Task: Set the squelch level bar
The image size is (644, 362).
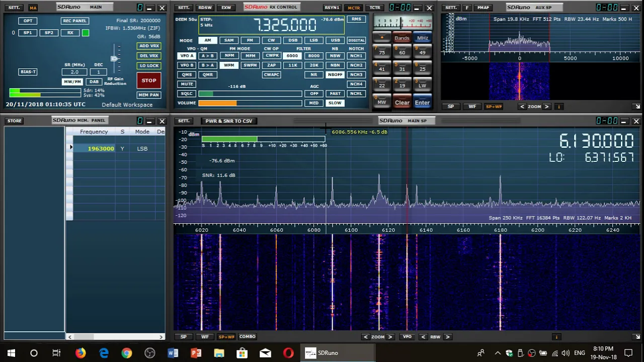Action: tap(250, 94)
